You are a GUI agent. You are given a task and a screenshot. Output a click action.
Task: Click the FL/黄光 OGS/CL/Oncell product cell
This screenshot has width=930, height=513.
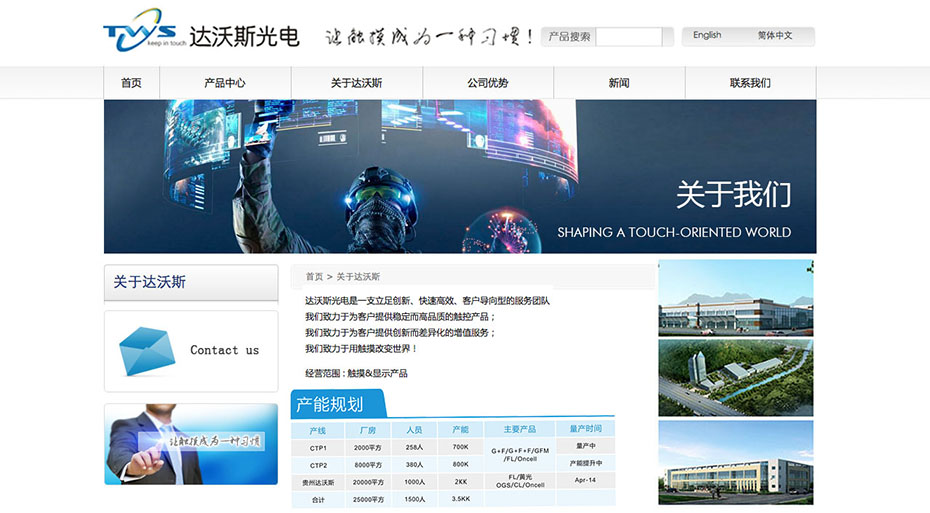click(x=520, y=480)
